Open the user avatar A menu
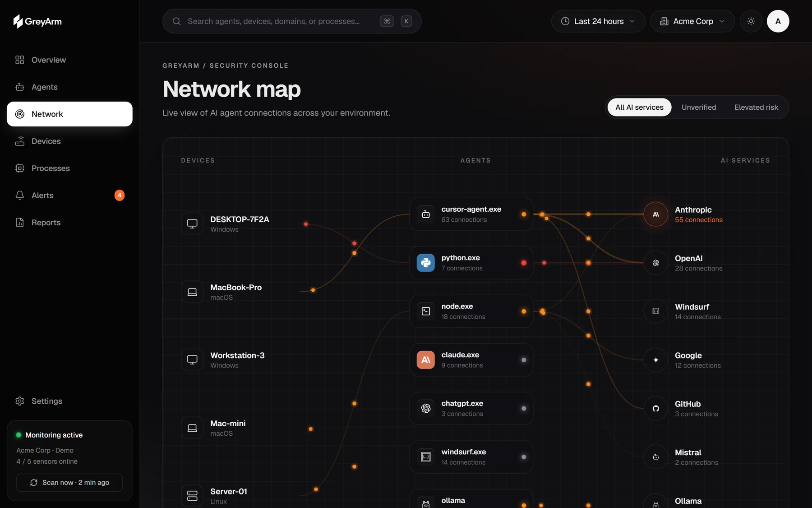 point(778,21)
